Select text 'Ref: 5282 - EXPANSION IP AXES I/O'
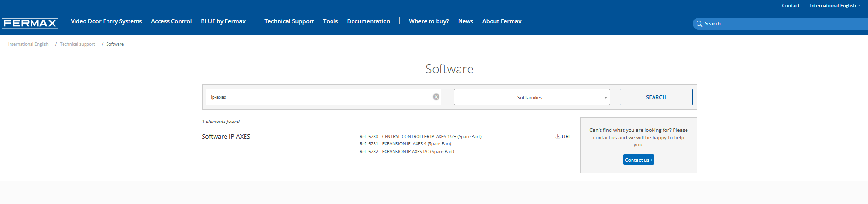The width and height of the screenshot is (868, 204). point(395,152)
